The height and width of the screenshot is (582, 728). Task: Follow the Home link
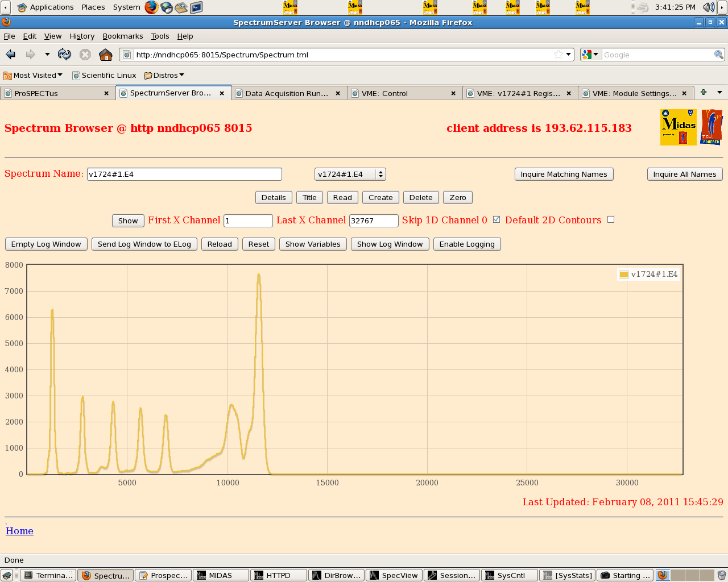19,531
